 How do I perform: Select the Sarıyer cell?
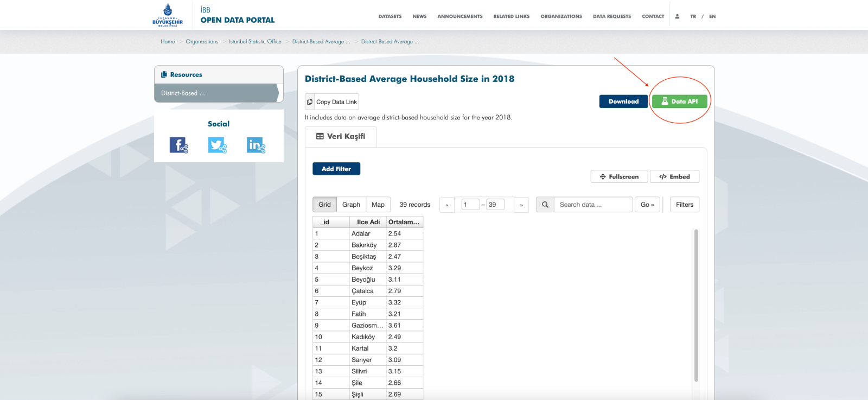coord(368,360)
